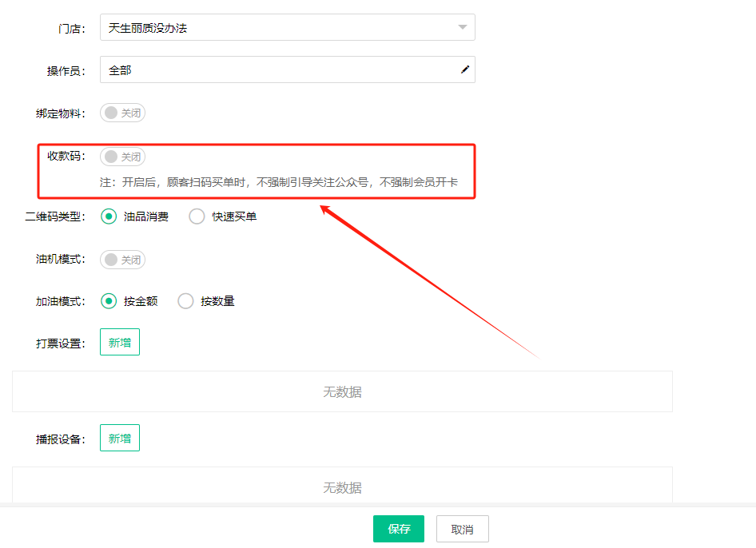The image size is (756, 548).
Task: Click the pencil edit icon in 操作员 field
Action: click(464, 70)
